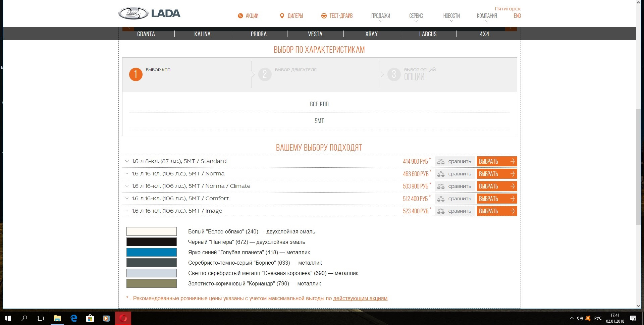Click compare scales icon for Norma trim
This screenshot has width=644, height=325.
click(x=441, y=174)
